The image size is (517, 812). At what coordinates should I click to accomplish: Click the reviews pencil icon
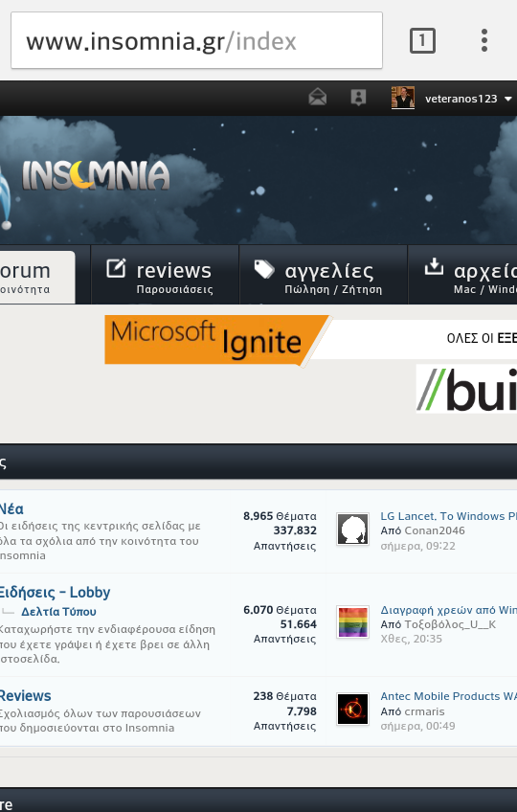(x=116, y=268)
